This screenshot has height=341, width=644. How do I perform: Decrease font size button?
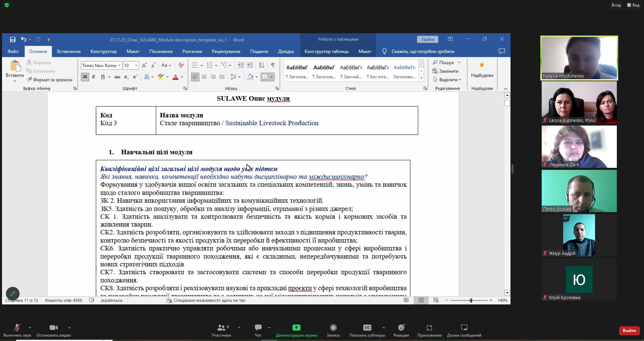(153, 65)
